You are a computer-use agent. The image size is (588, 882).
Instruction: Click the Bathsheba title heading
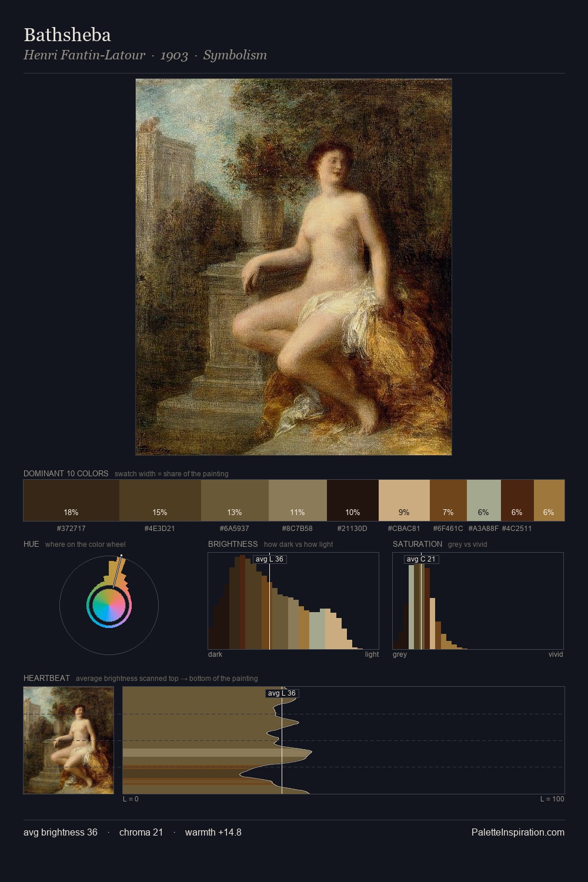click(x=67, y=35)
